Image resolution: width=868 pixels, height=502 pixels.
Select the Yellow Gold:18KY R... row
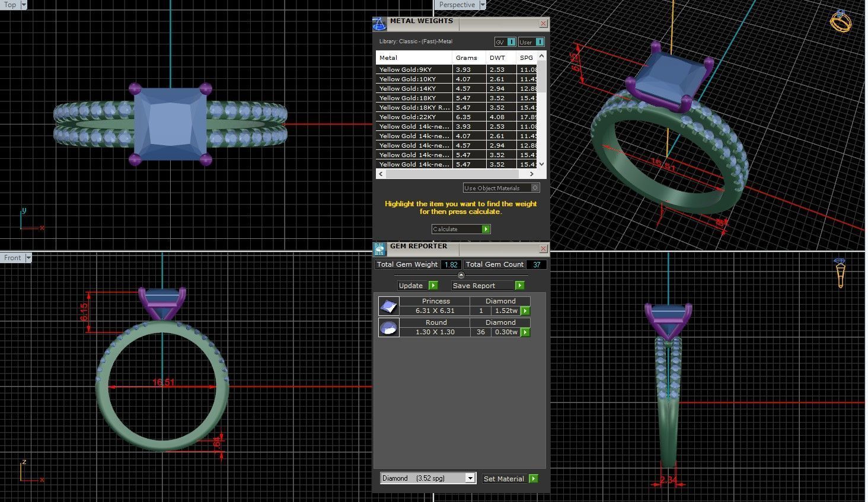[x=457, y=108]
